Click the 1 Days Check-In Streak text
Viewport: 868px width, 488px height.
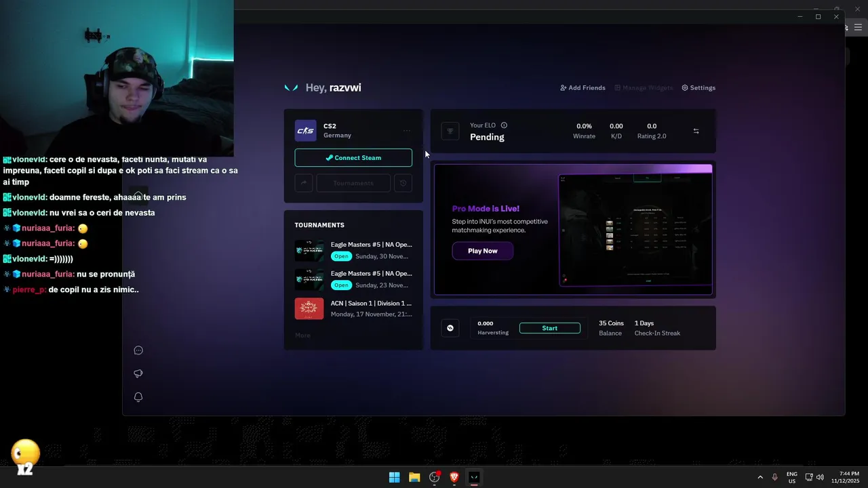point(657,328)
